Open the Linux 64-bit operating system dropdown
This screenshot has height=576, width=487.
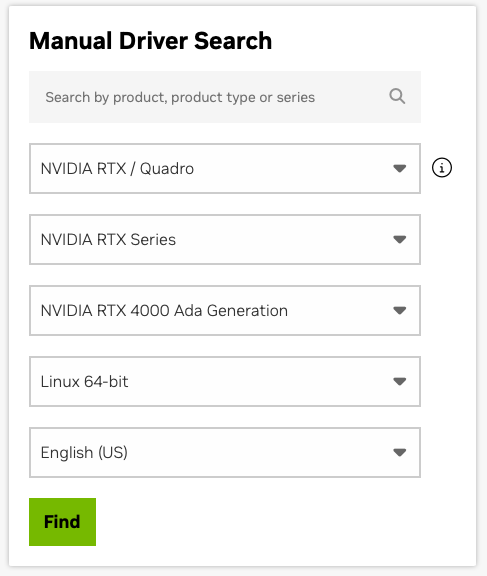pos(225,381)
